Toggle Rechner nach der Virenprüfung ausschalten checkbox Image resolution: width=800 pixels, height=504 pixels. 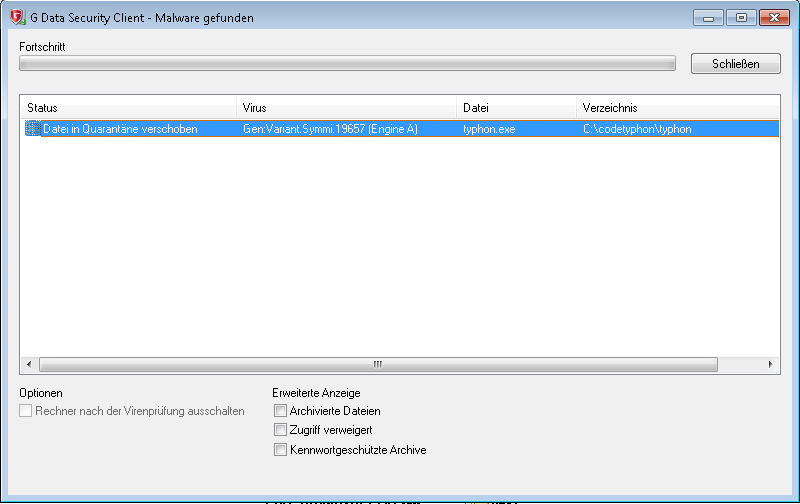[x=26, y=411]
